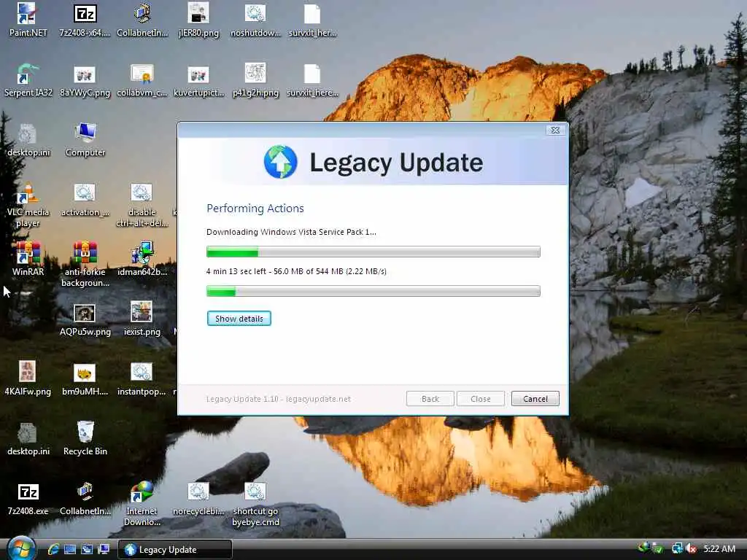Click the network connection tray icon
Viewport: 747px width, 560px height.
[677, 548]
